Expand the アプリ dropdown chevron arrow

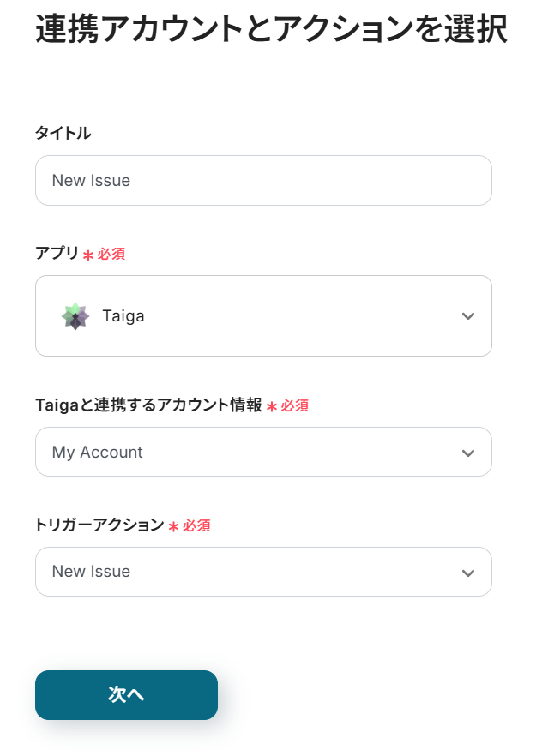pyautogui.click(x=467, y=316)
